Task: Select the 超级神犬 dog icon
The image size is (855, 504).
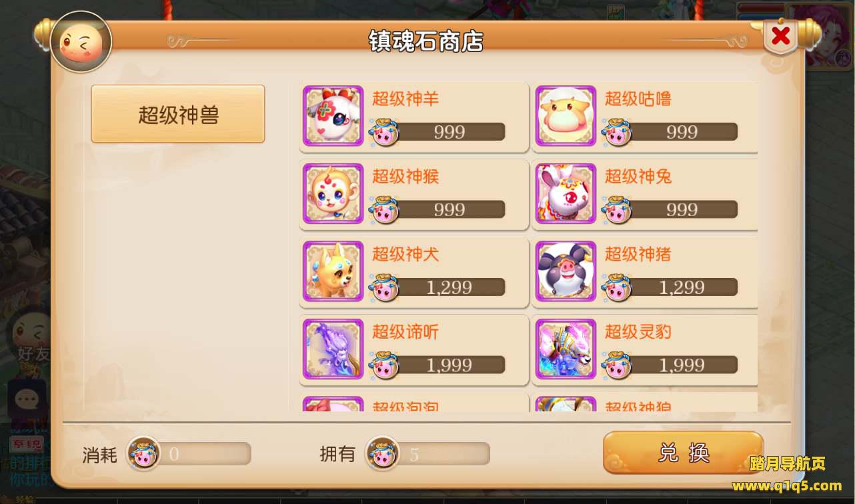Action: pos(333,271)
